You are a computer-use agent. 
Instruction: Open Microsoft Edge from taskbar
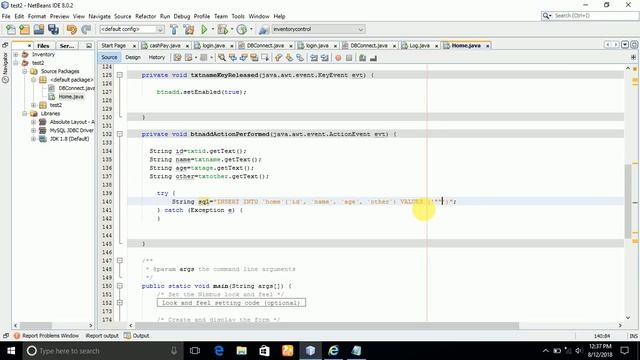(x=219, y=351)
